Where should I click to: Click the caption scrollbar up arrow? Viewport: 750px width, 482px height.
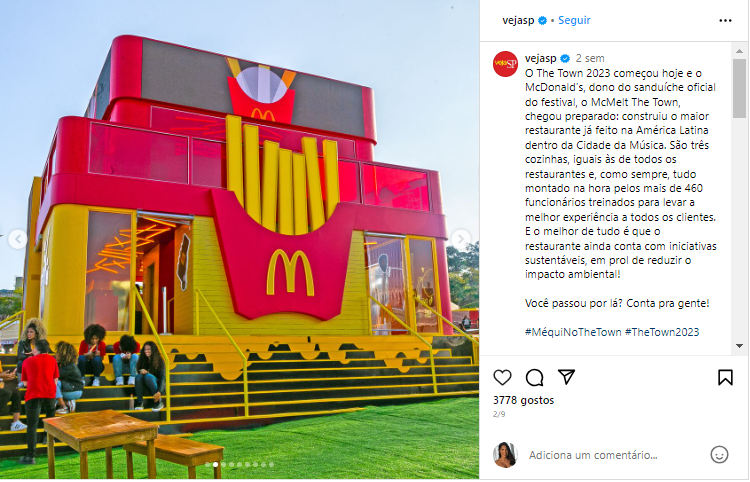pos(739,51)
